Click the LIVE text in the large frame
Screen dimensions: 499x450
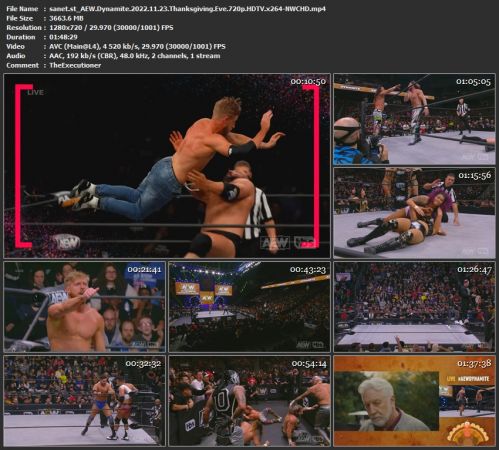[35, 92]
